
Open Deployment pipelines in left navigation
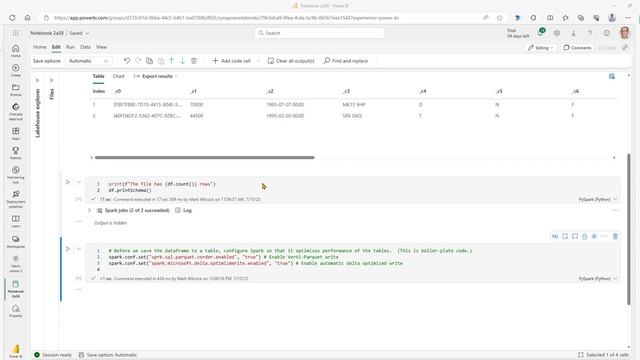pyautogui.click(x=16, y=199)
